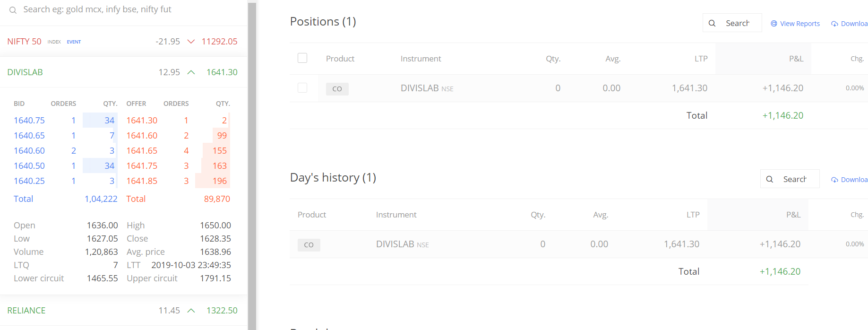Collapse the DIVISLAB market depth in the watchlist
This screenshot has width=868, height=330.
click(25, 72)
